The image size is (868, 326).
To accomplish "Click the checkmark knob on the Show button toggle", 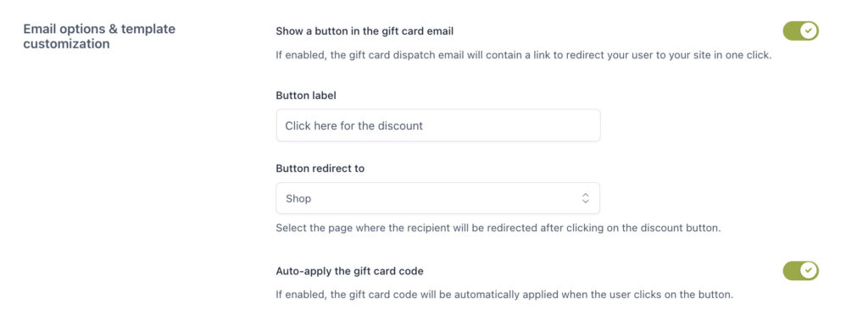I will click(809, 31).
